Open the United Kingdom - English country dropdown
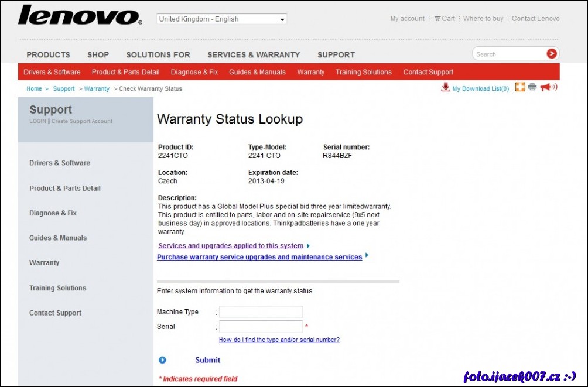588x387 pixels. click(222, 19)
